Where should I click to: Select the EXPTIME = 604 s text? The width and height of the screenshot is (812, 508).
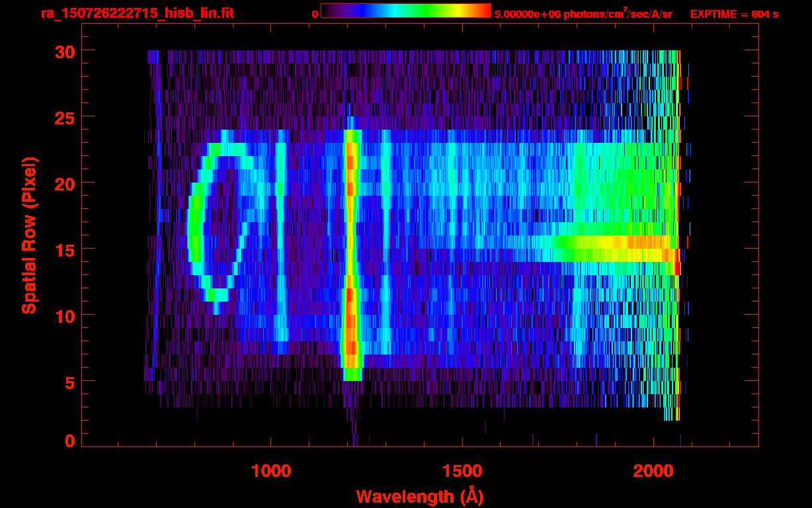(x=734, y=14)
